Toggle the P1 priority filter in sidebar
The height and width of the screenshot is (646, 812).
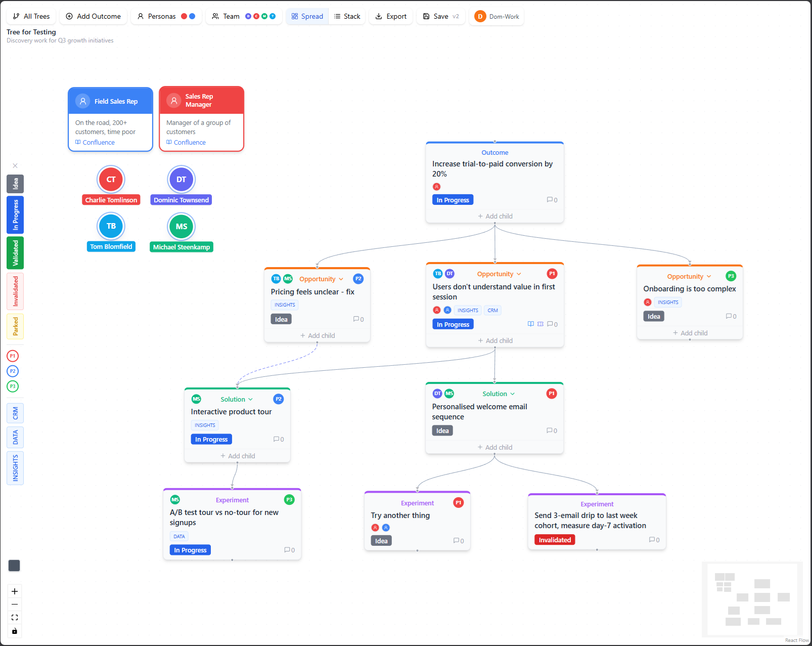click(13, 356)
